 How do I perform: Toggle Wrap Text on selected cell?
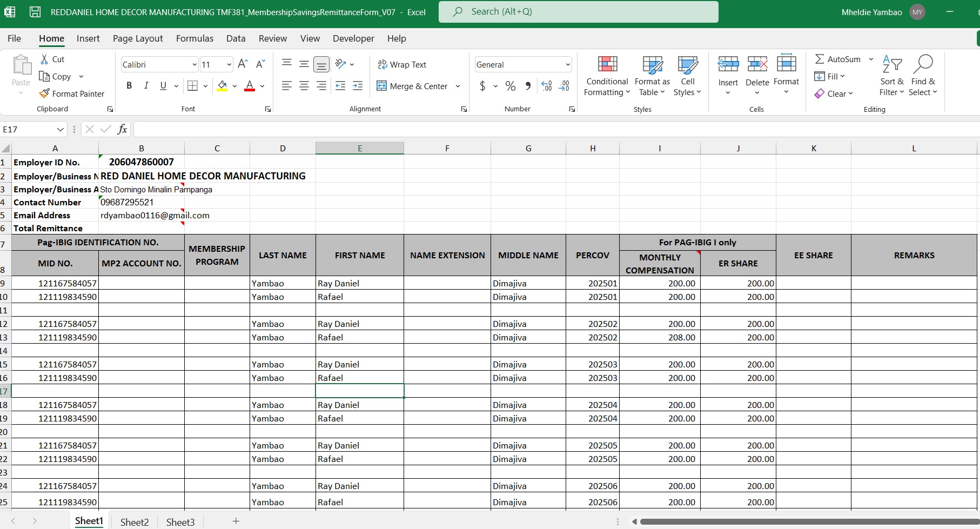[x=402, y=64]
